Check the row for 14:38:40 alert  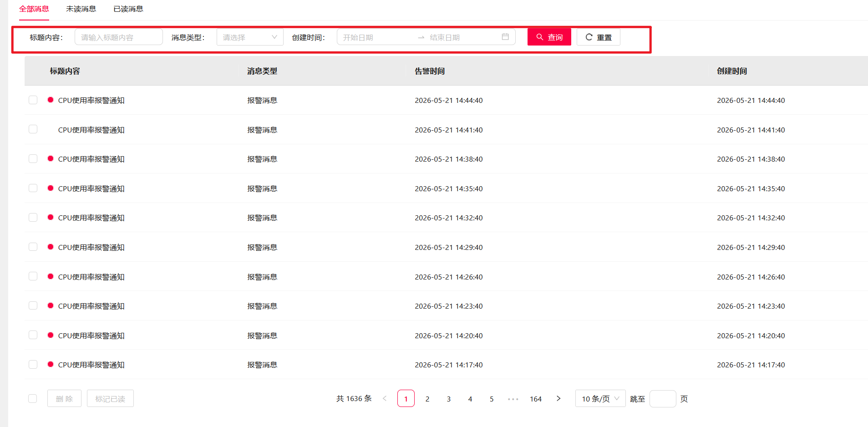pos(33,158)
